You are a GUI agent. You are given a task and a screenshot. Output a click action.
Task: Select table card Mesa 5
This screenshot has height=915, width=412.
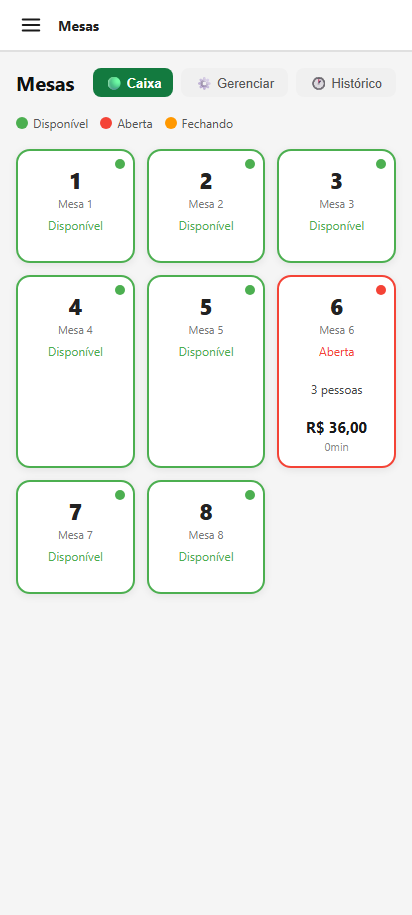pyautogui.click(x=206, y=372)
